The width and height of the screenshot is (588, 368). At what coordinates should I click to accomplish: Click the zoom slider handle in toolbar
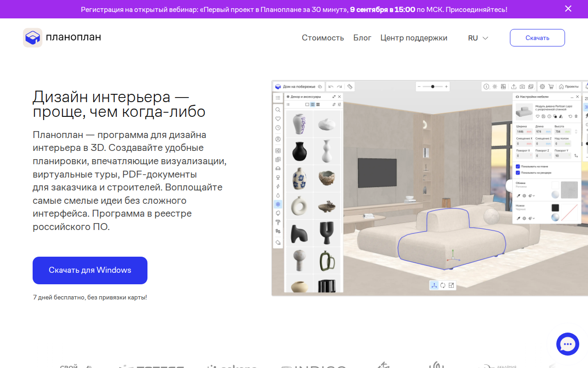(x=433, y=86)
